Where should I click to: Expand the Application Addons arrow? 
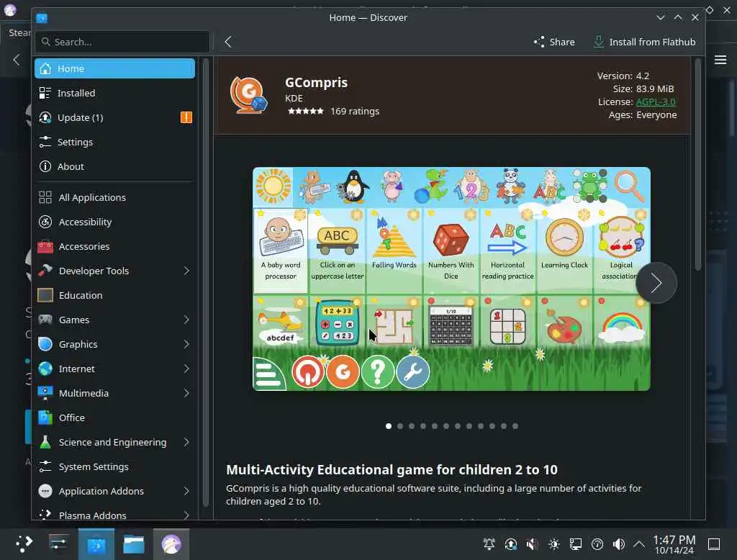point(186,491)
